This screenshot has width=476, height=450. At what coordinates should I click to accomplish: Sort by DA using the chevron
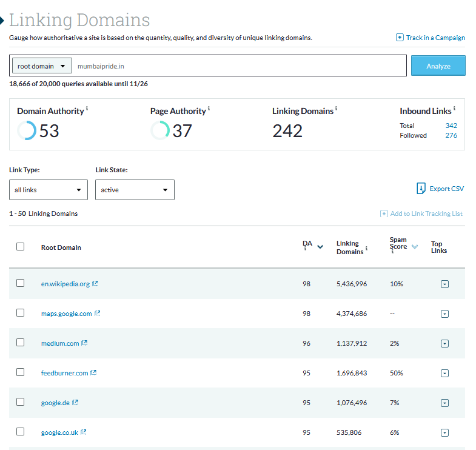tap(320, 247)
